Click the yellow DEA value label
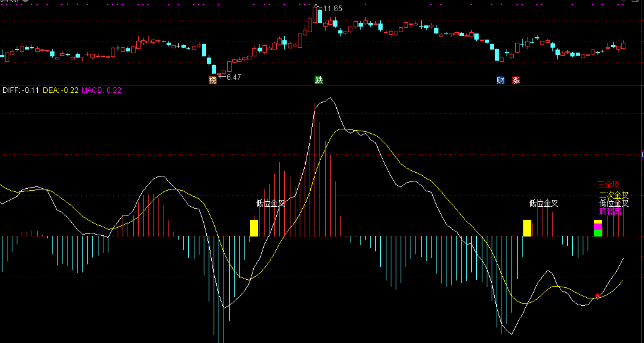Viewport: 644px width, 343px height. [60, 90]
